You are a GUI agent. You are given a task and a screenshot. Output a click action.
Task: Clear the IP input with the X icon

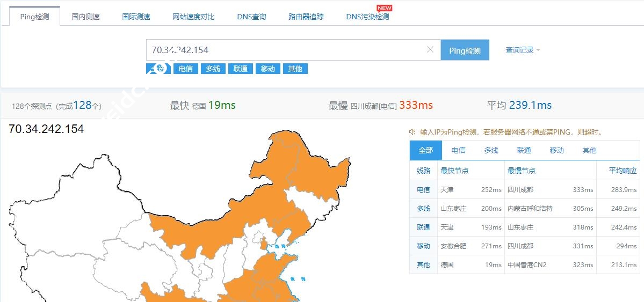pyautogui.click(x=430, y=50)
